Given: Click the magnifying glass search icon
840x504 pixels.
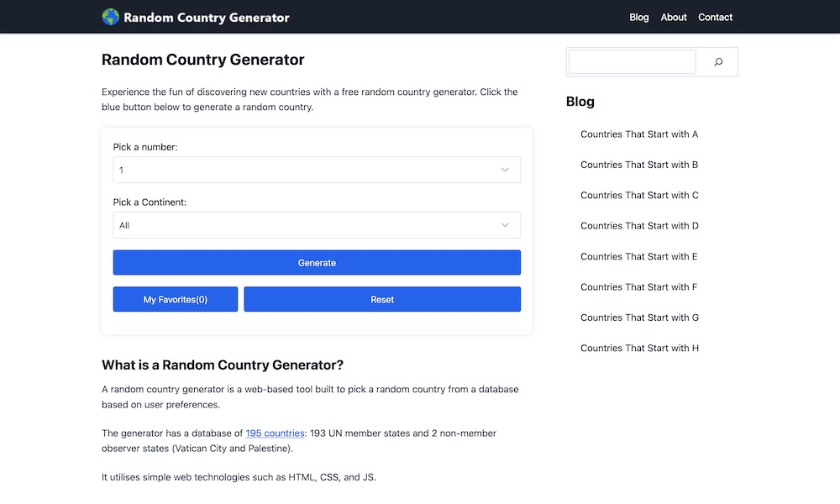Looking at the screenshot, I should coord(717,61).
